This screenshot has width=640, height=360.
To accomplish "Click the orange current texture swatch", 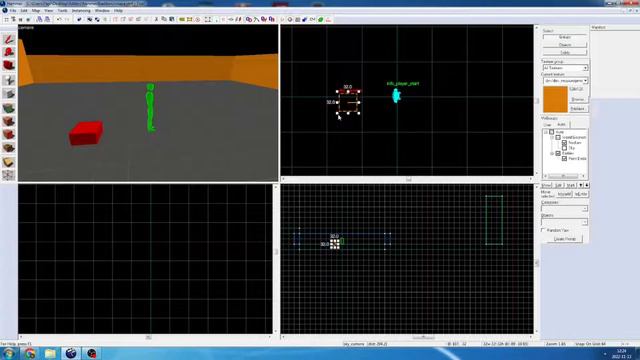I will (555, 99).
